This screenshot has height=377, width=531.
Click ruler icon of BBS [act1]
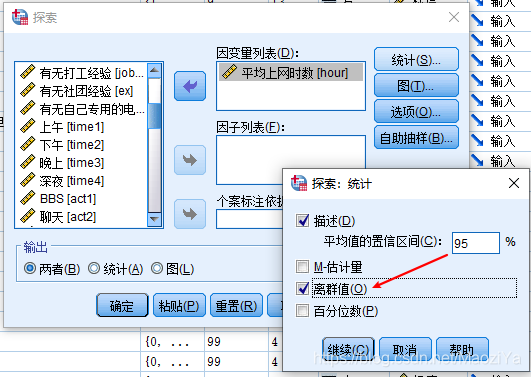[x=27, y=198]
